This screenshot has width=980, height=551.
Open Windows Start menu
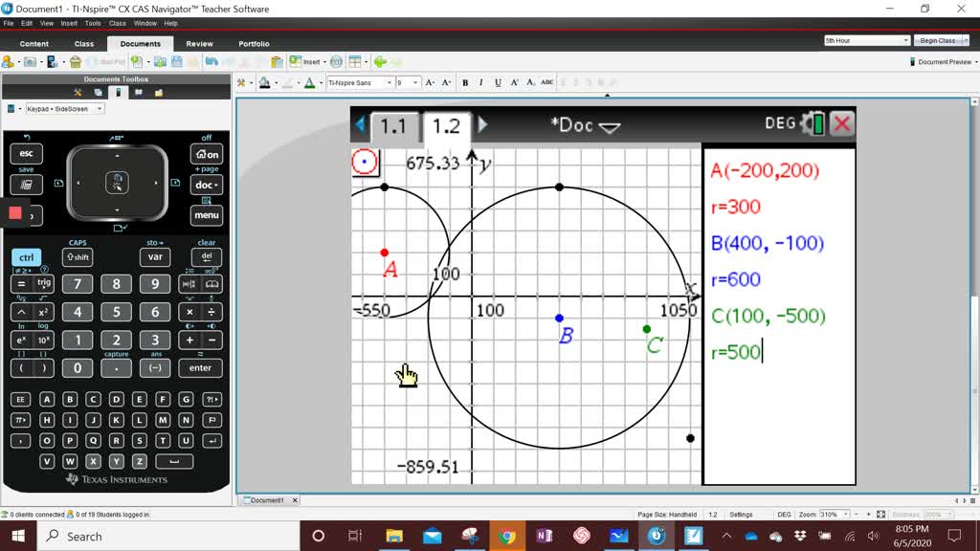click(x=17, y=536)
